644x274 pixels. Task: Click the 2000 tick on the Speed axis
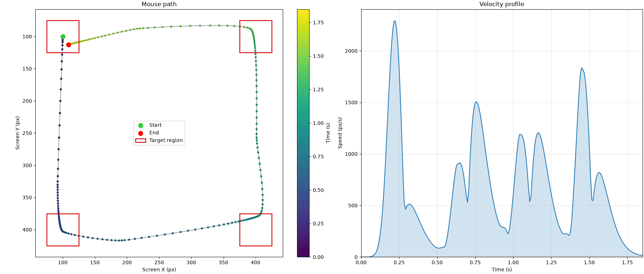[x=351, y=51]
